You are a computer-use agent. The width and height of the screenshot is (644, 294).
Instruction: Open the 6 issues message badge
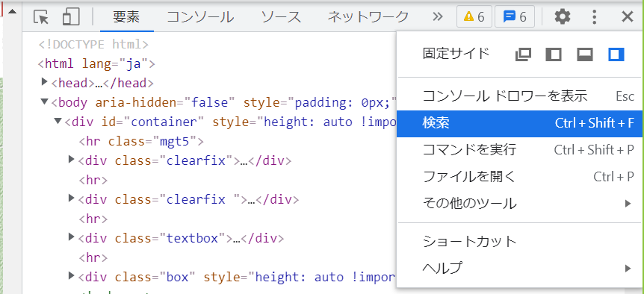(x=515, y=17)
